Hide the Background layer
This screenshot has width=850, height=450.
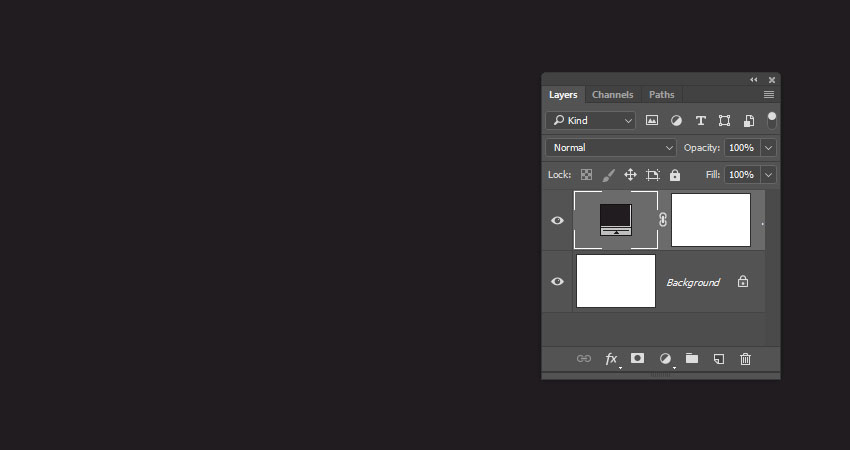pyautogui.click(x=558, y=282)
